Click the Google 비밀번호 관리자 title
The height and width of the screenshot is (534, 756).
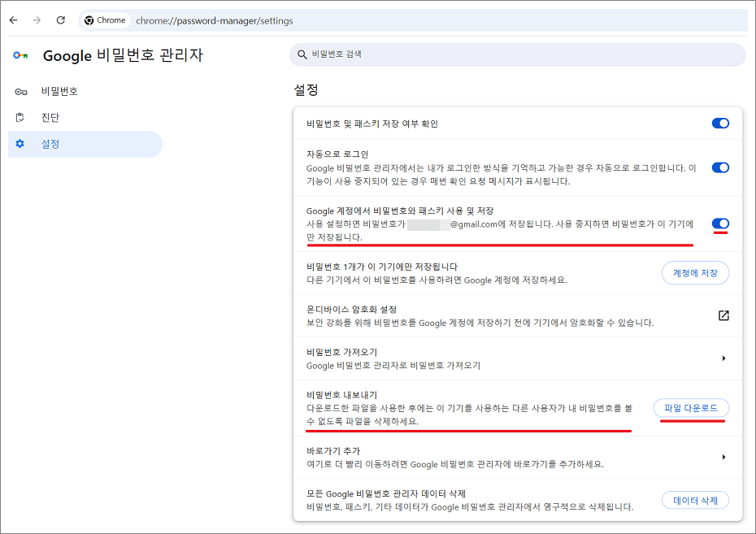click(x=123, y=55)
